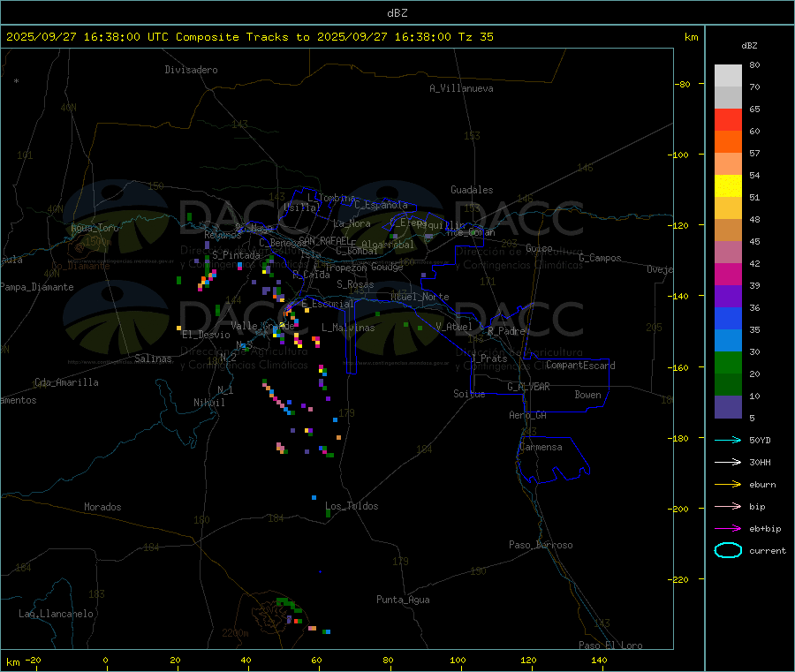
Task: Click the Cda_Amarilla map label
Action: coord(66,382)
